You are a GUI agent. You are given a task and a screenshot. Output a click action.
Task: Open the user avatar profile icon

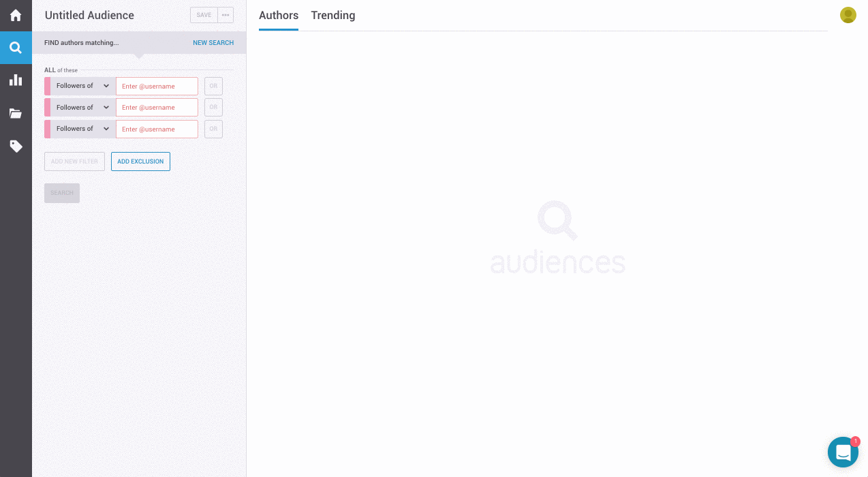pos(848,15)
